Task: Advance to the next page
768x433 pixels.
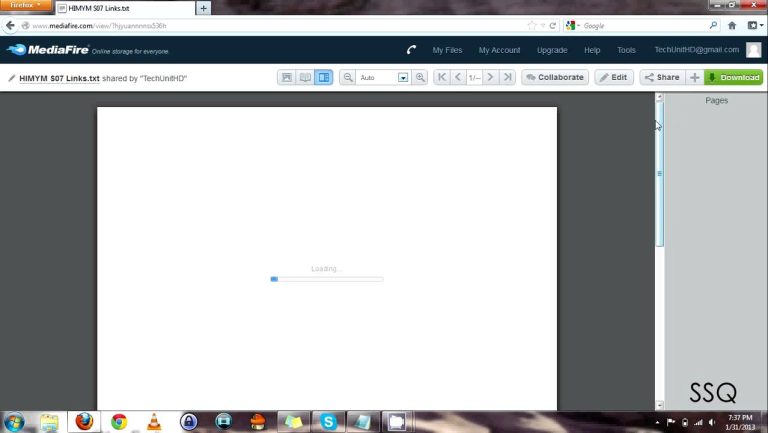Action: pyautogui.click(x=490, y=77)
